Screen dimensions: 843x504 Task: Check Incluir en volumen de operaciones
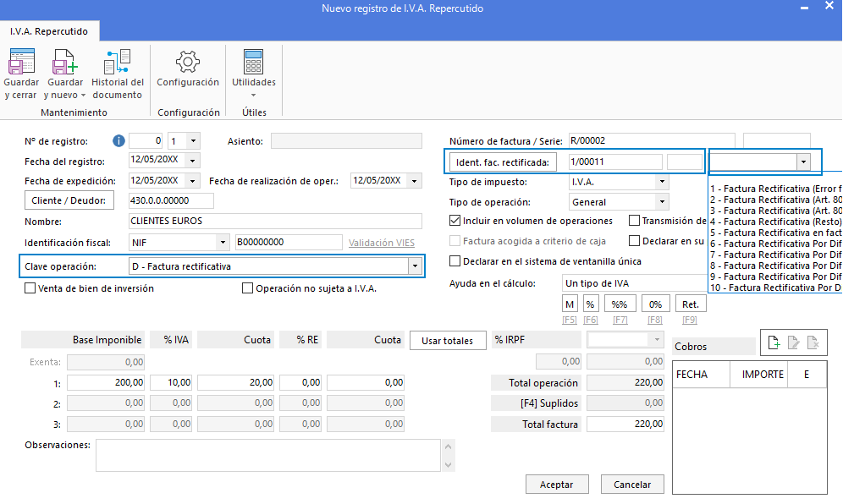(455, 221)
